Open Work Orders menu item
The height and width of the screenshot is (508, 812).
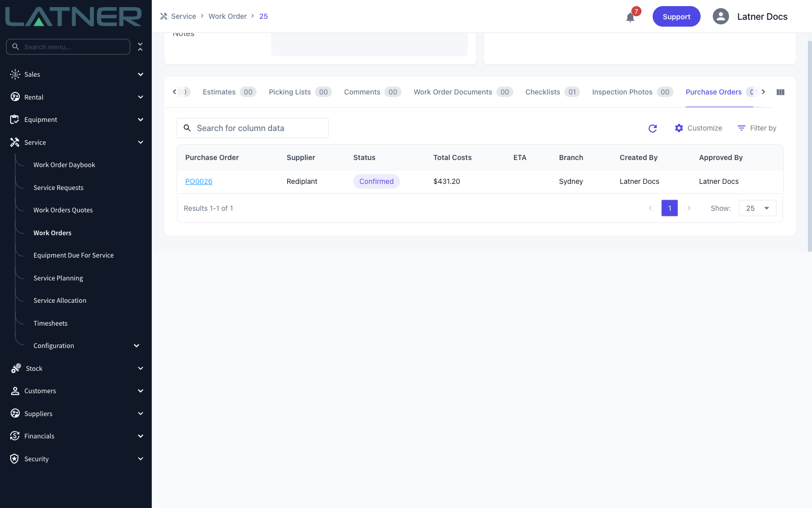click(52, 233)
